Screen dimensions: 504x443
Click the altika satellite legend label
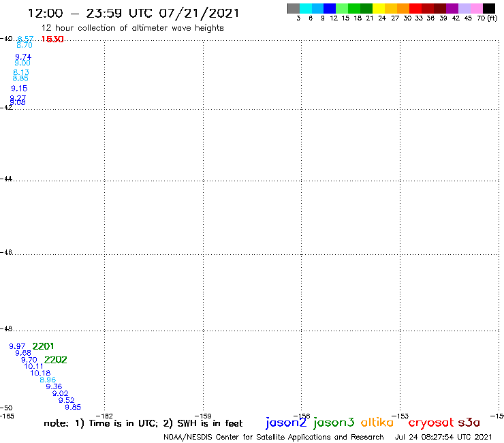(377, 422)
